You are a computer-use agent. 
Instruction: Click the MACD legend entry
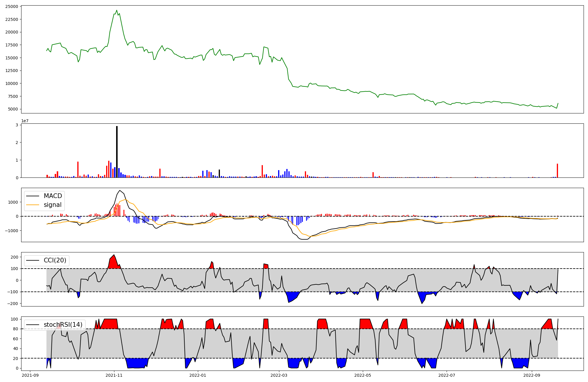53,196
